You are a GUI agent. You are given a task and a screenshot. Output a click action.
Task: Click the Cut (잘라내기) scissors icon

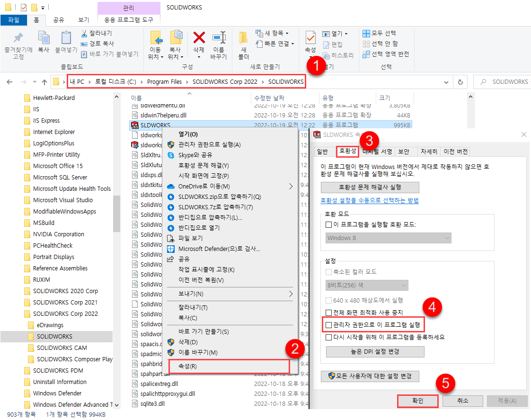84,33
